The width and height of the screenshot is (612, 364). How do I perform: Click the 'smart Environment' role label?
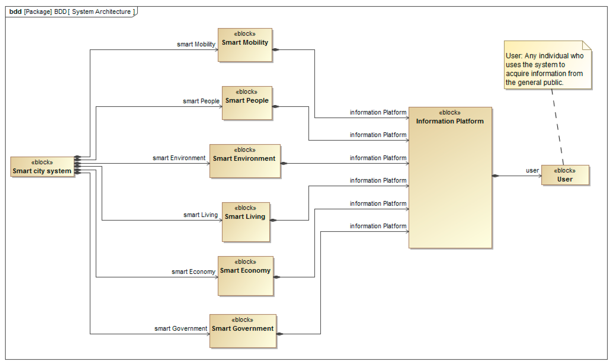(x=179, y=158)
